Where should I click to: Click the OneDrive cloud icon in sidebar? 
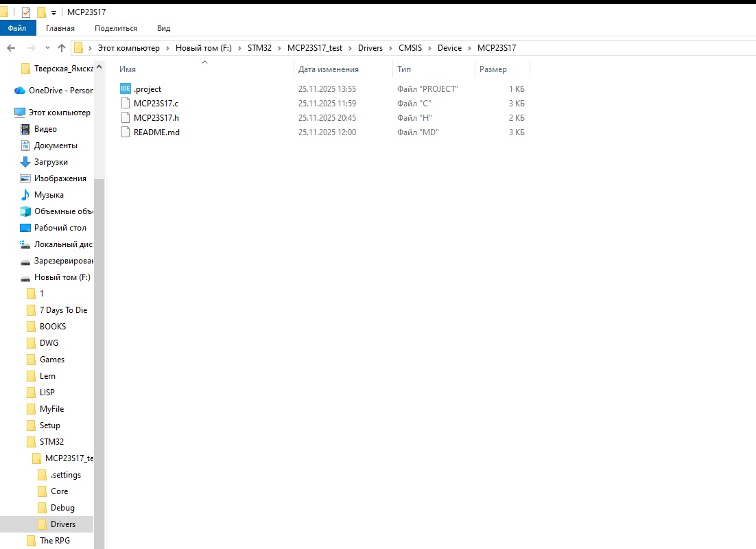(x=20, y=91)
